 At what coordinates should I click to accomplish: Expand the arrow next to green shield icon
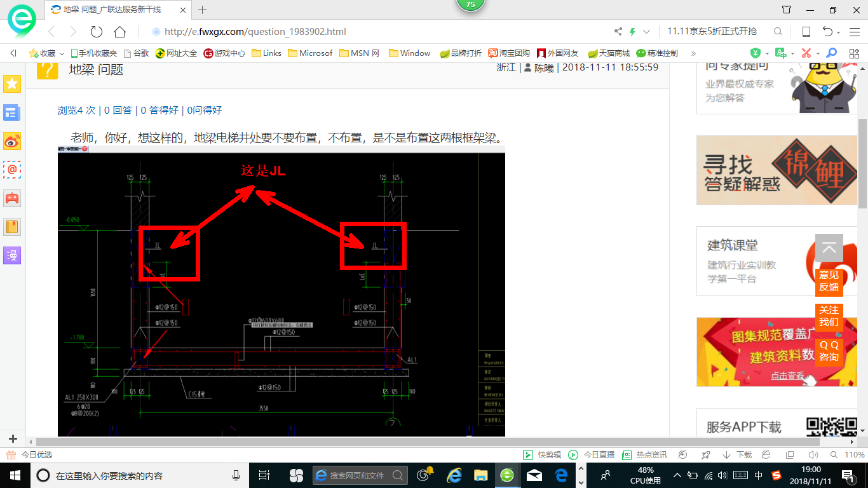(767, 54)
